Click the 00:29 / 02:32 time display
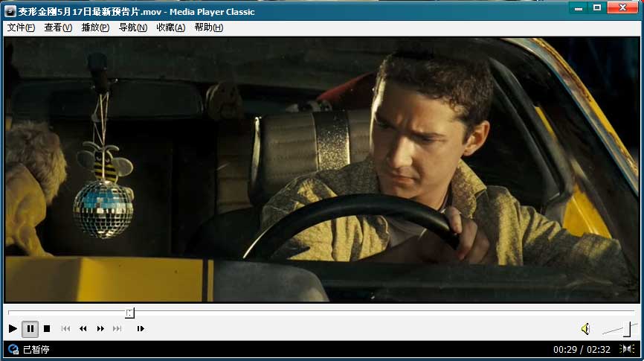The width and height of the screenshot is (644, 361). click(x=582, y=350)
